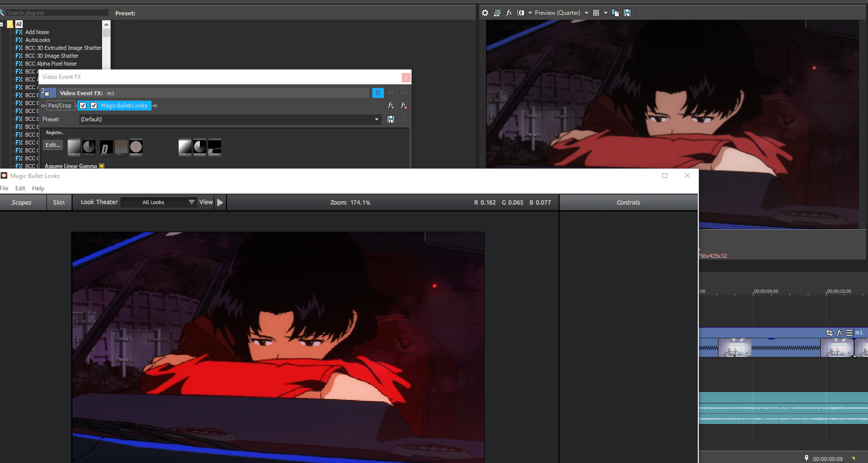The width and height of the screenshot is (868, 463).
Task: Open Help menu in Magic Bullet Looks
Action: 38,188
